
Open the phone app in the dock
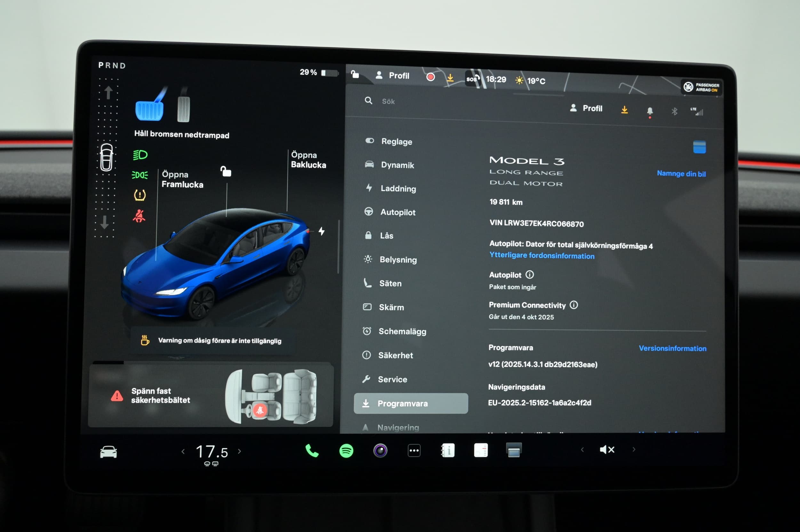tap(312, 451)
